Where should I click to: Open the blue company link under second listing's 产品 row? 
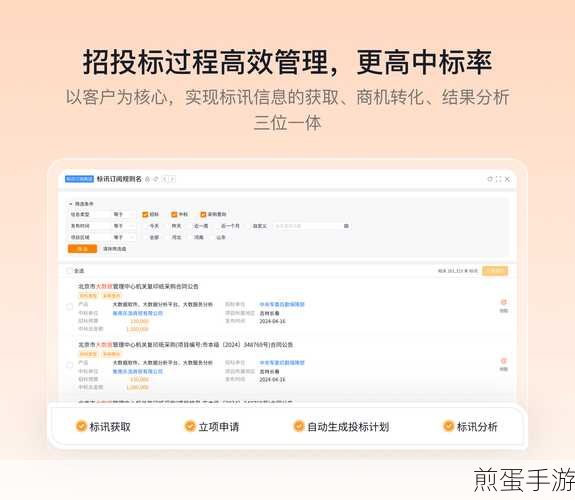click(138, 371)
